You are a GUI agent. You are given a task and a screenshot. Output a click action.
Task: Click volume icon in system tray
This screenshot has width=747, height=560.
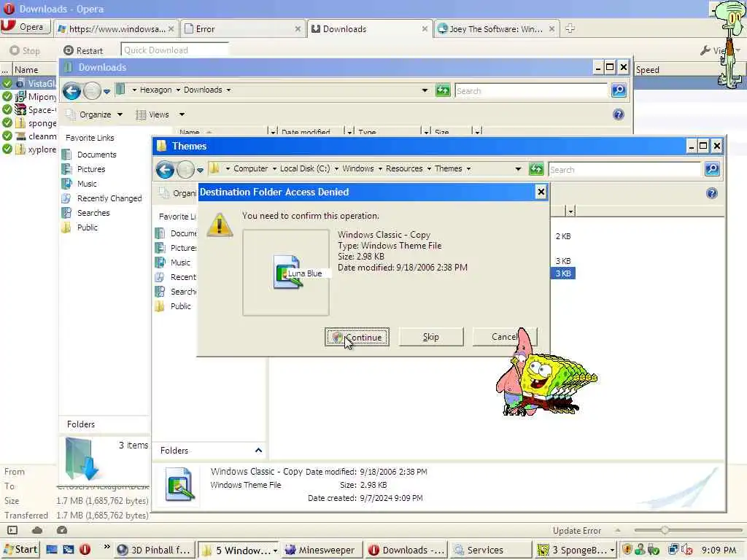pyautogui.click(x=687, y=550)
